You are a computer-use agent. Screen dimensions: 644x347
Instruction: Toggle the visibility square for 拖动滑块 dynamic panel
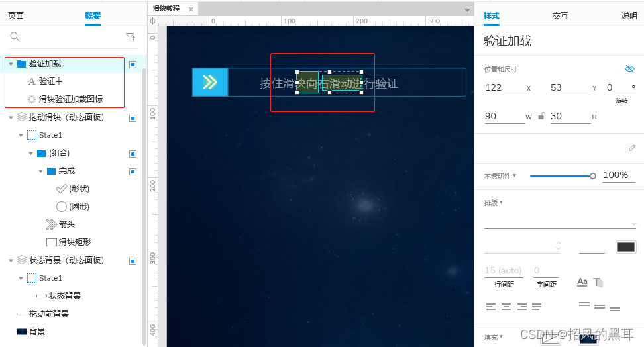(133, 119)
